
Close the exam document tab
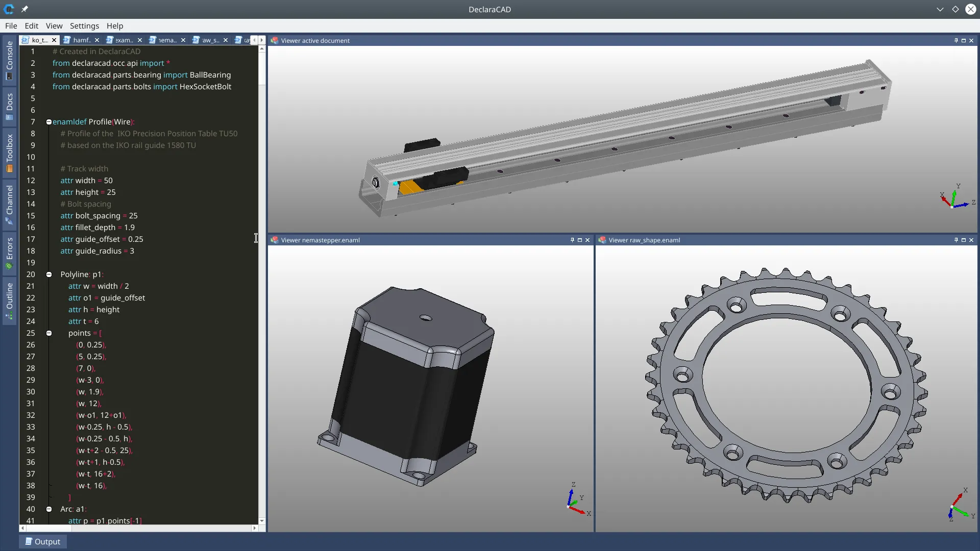(140, 40)
